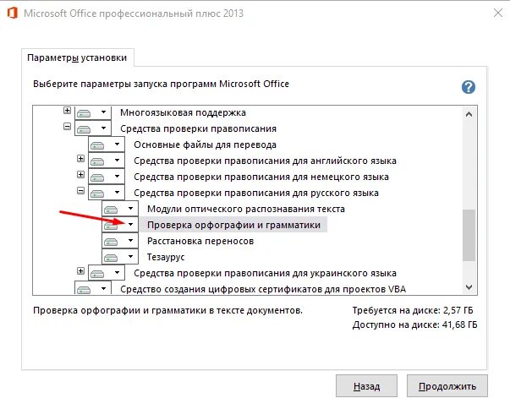Click the Microsoft Office logo icon
Image resolution: width=510 pixels, height=420 pixels.
13,14
